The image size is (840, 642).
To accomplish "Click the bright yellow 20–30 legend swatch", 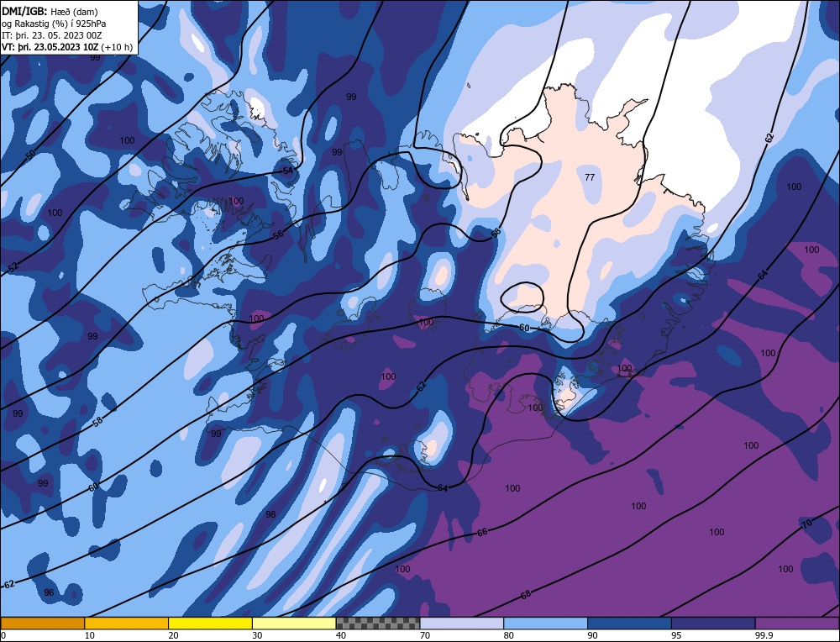I will pyautogui.click(x=210, y=623).
